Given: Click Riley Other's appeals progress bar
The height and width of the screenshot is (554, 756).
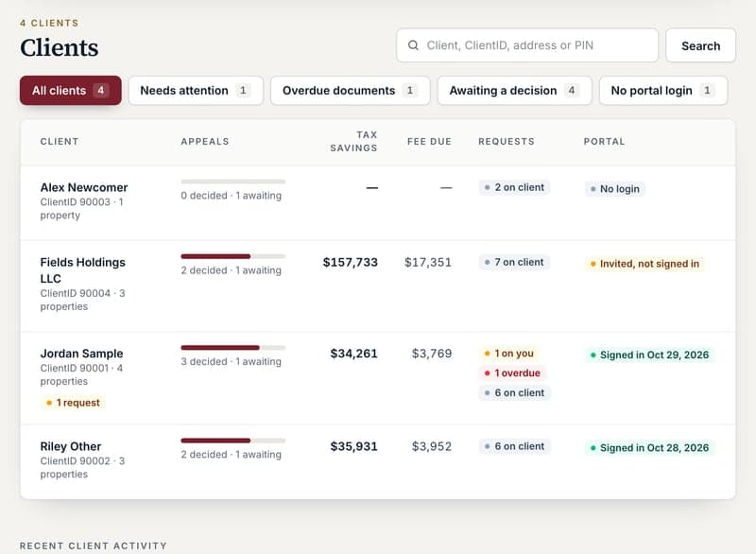Looking at the screenshot, I should [x=233, y=441].
